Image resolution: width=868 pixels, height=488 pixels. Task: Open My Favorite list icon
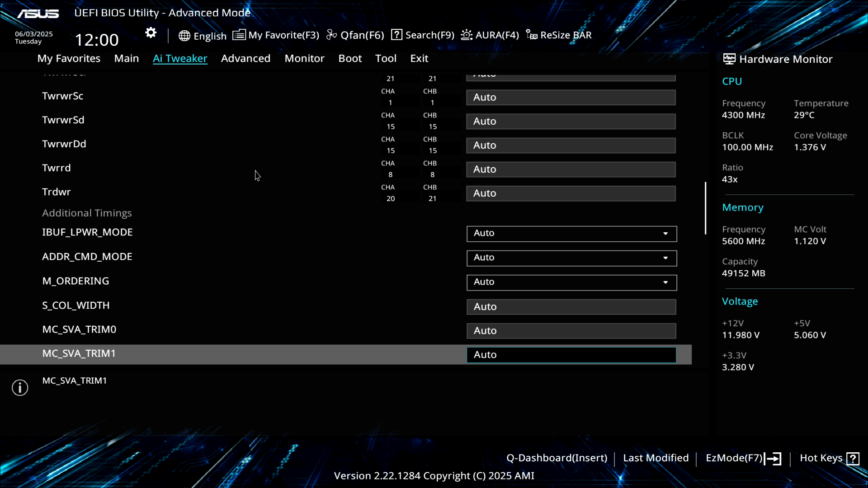point(239,35)
